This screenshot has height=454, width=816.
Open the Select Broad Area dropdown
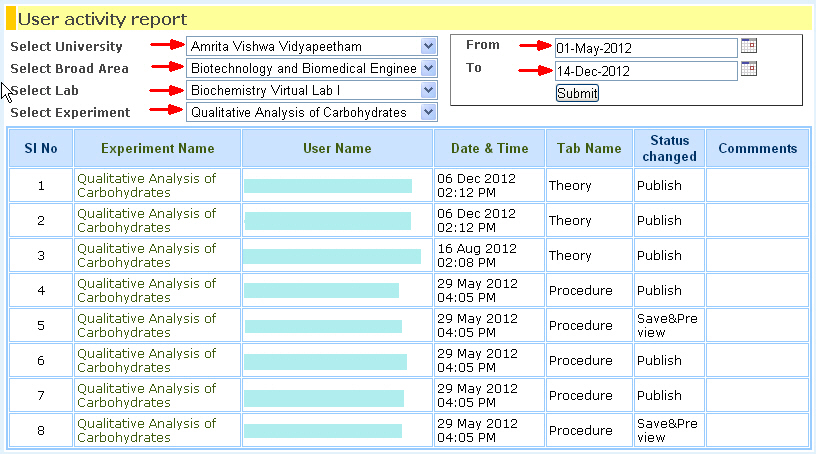[x=429, y=68]
